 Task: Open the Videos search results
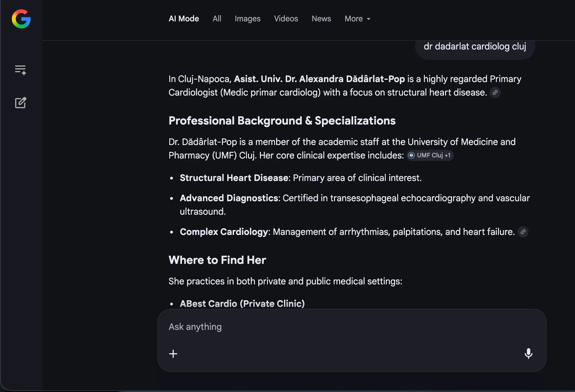(x=286, y=19)
